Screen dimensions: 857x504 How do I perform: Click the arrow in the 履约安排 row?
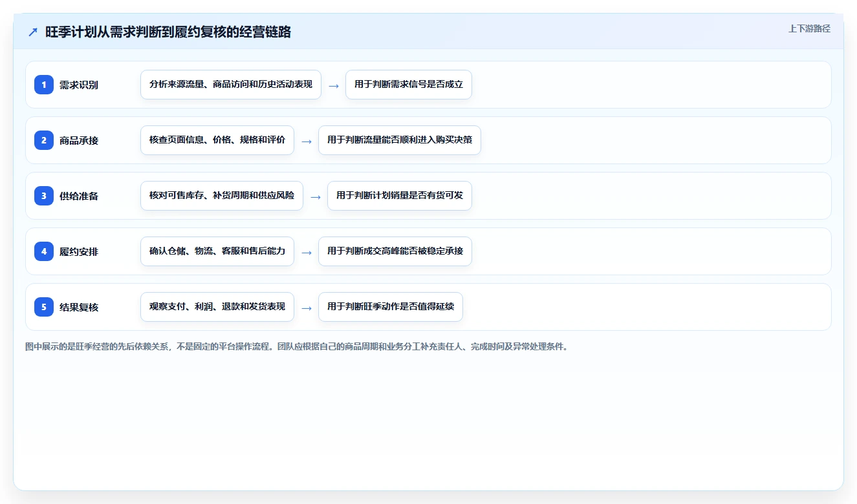click(x=307, y=252)
